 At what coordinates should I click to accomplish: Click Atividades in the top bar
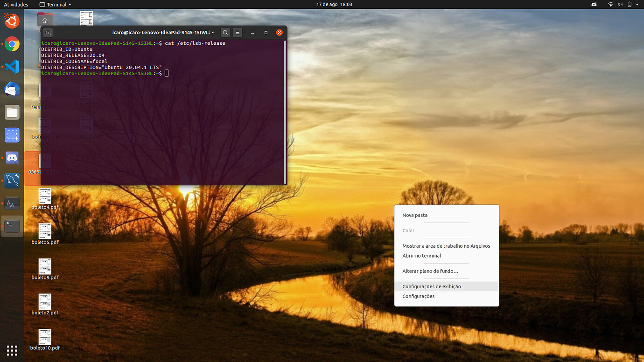(16, 4)
